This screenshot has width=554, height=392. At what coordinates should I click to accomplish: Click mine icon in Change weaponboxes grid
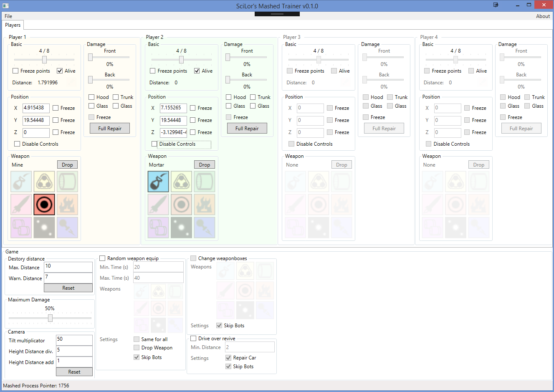245,290
